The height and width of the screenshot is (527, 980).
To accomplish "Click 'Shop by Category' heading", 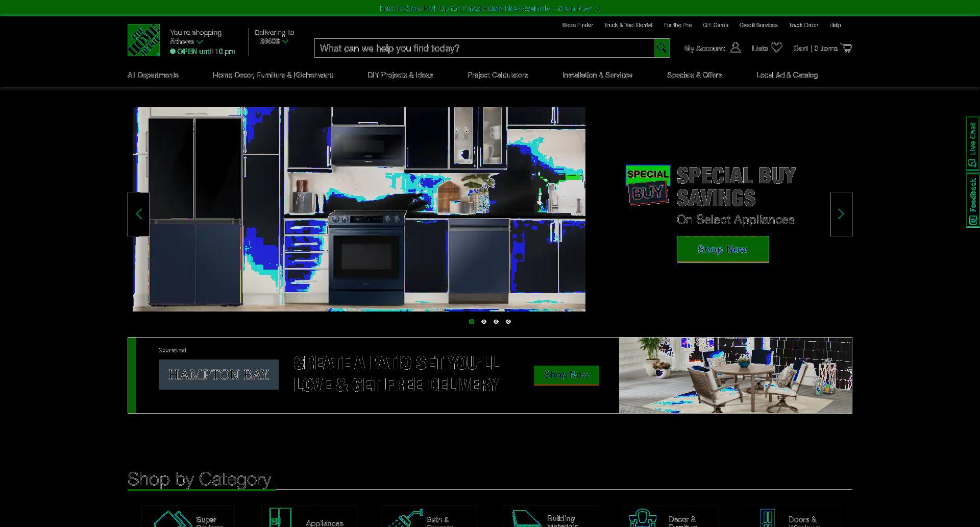I will pos(199,479).
